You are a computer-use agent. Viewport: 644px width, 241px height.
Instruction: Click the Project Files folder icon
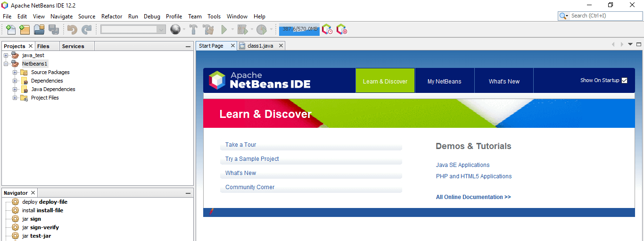24,98
